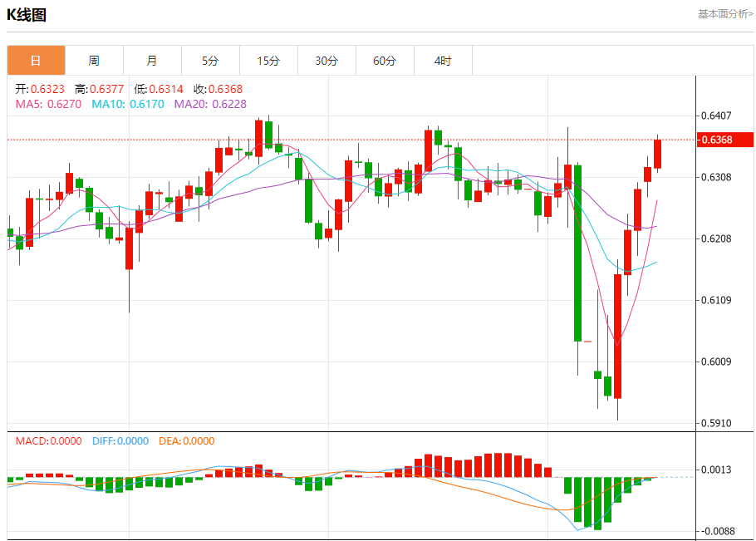756x541 pixels.
Task: Open the 15分 interval tab
Action: [268, 61]
